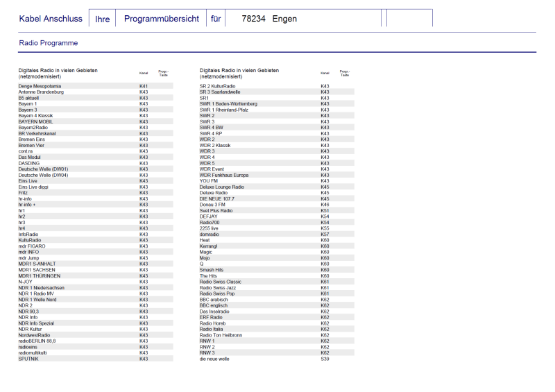Click the 'RNW 3' row
This screenshot has width=555, height=392.
tap(277, 353)
